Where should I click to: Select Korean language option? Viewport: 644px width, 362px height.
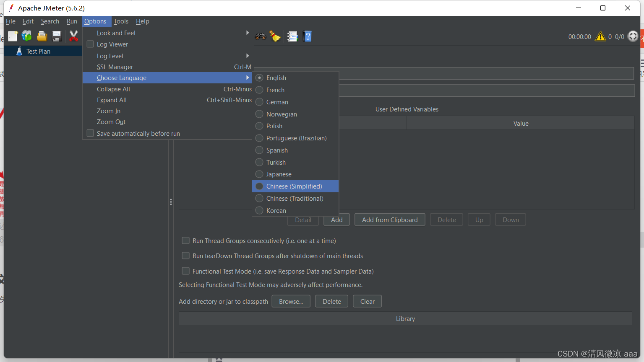[295, 211]
